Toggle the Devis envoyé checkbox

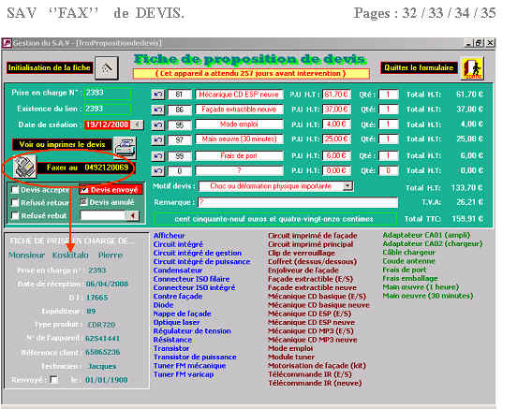(x=83, y=190)
